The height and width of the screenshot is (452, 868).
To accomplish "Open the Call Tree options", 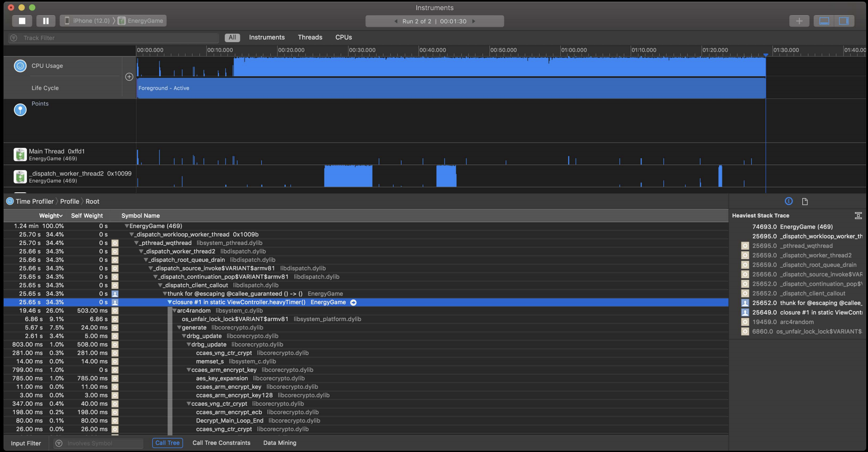I will pyautogui.click(x=167, y=443).
